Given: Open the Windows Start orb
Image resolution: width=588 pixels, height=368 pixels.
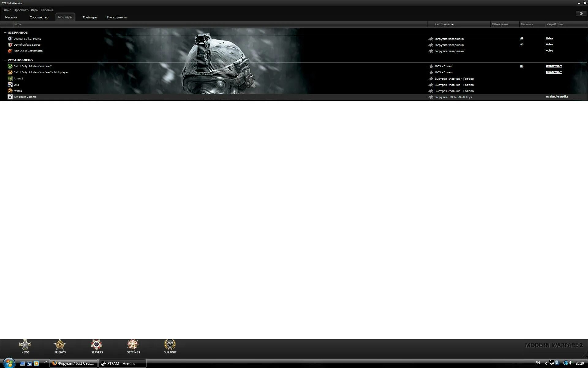Looking at the screenshot, I should tap(9, 363).
